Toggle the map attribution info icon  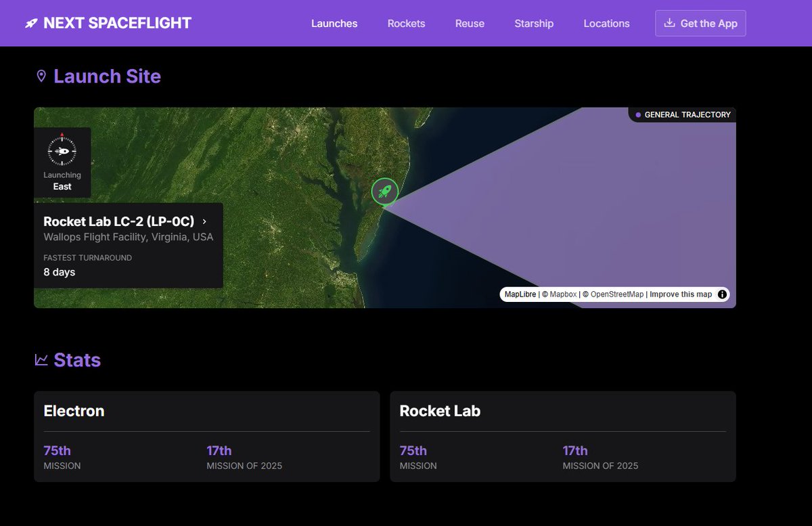click(x=722, y=294)
